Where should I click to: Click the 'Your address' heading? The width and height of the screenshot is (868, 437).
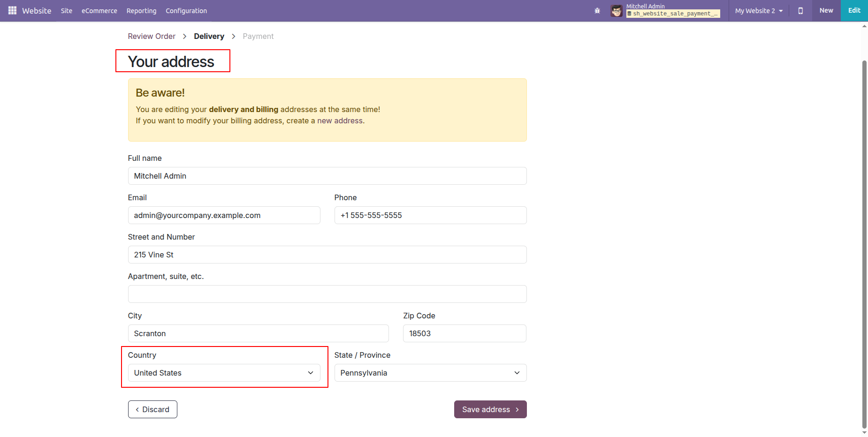tap(171, 61)
